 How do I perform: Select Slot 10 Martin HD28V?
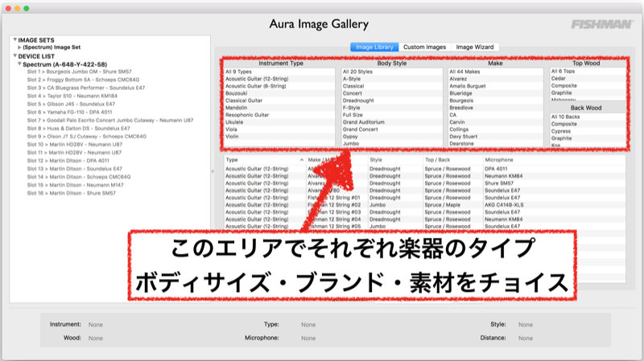(74, 145)
